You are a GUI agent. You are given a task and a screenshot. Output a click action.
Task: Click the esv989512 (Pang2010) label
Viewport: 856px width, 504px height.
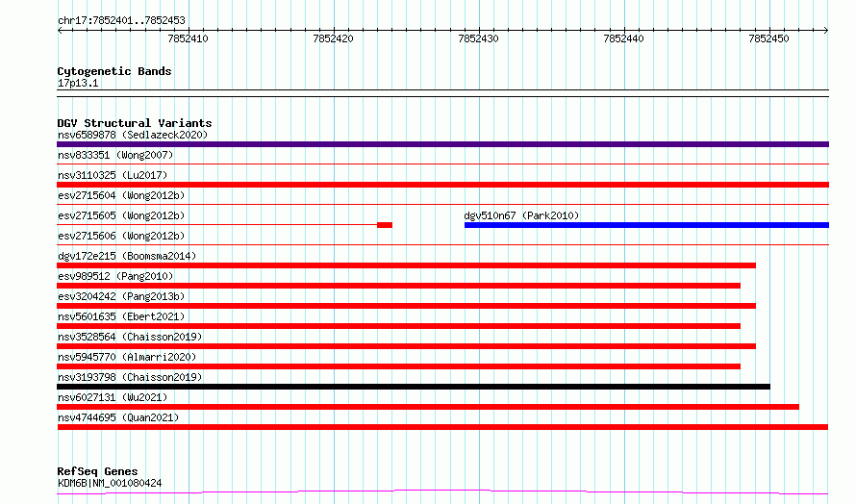coord(115,276)
